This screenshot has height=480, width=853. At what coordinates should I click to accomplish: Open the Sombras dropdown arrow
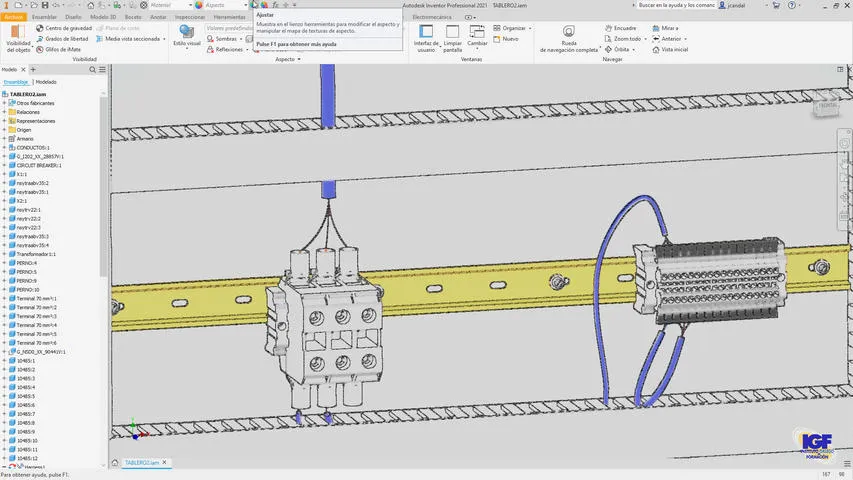pyautogui.click(x=241, y=39)
